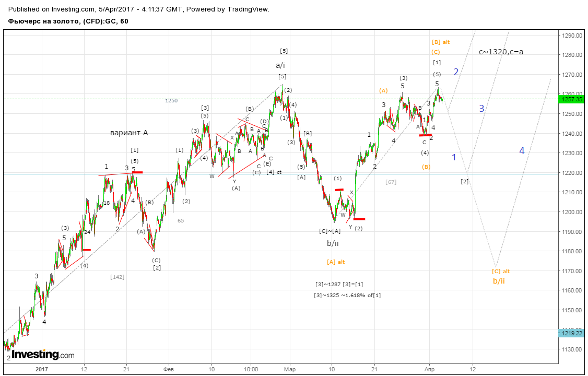Select the '[3]~1325 ~1.618% of[1]' note

[x=347, y=296]
